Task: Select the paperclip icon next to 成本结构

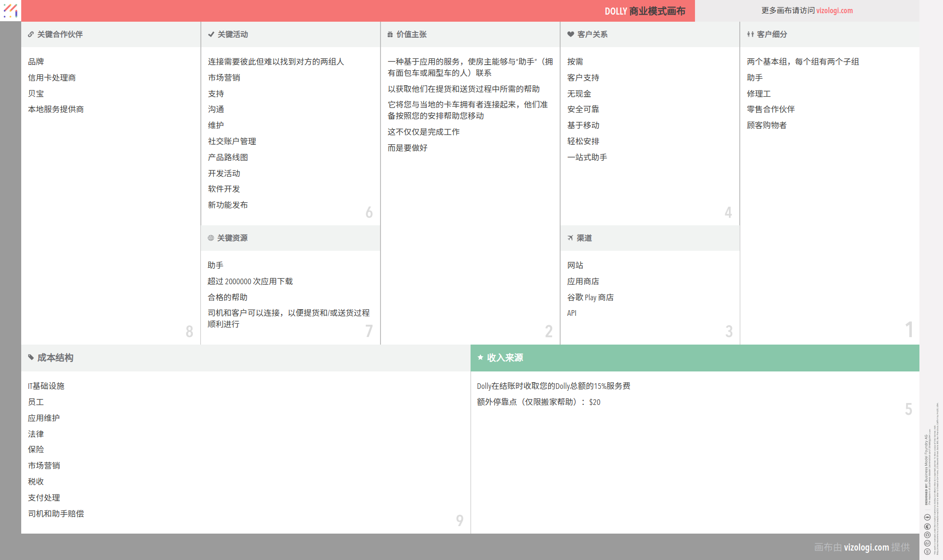Action: pos(31,358)
